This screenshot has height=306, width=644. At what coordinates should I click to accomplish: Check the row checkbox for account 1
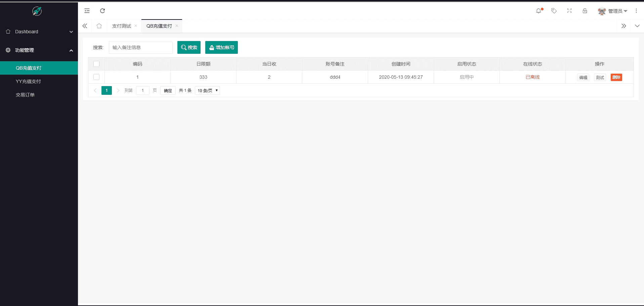click(96, 77)
